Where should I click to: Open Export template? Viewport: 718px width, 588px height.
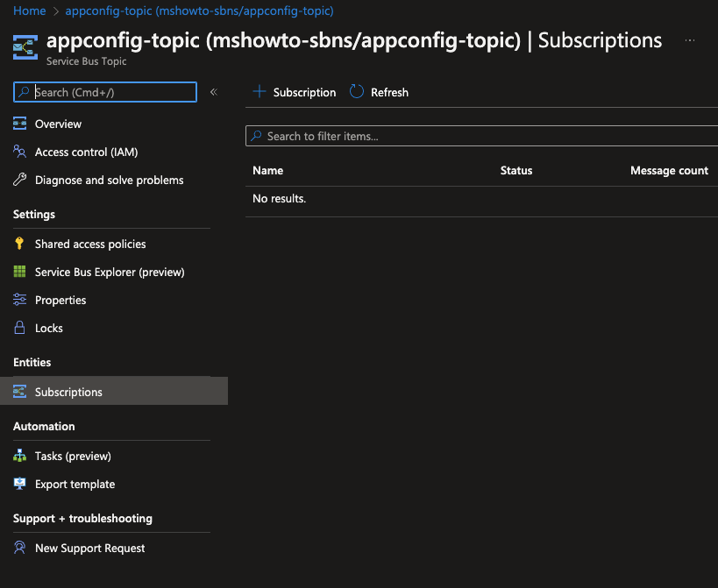[x=75, y=484]
